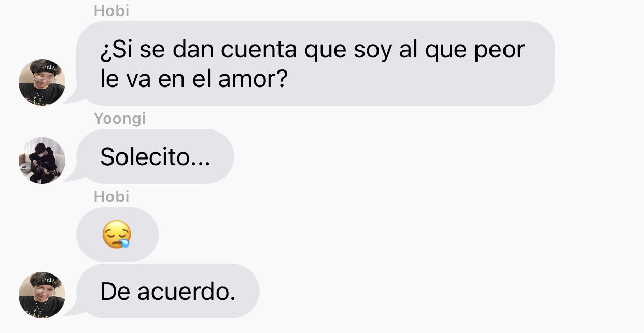Select the "Yoongi" sender name label

pyautogui.click(x=120, y=119)
